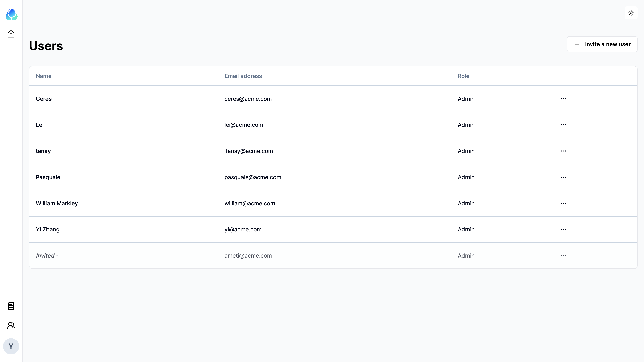Click the Users page heading
Viewport: 644px width, 362px height.
point(46,46)
